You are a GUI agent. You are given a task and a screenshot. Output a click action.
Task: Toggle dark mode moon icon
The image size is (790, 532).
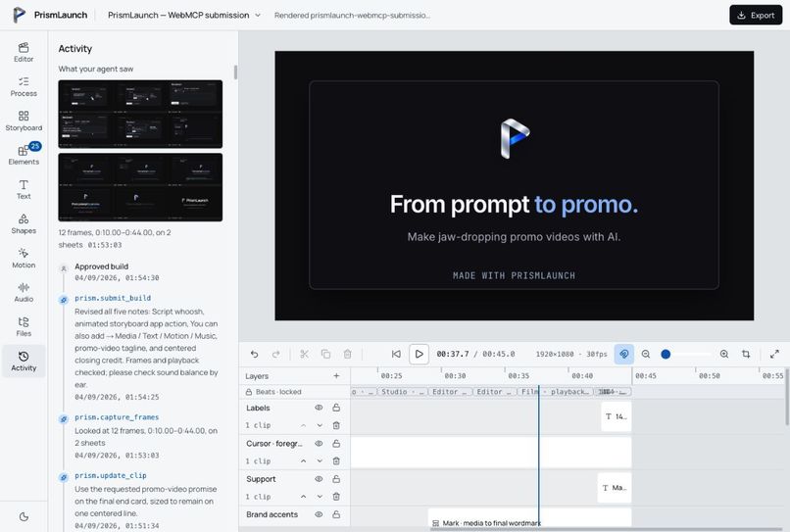coord(24,516)
